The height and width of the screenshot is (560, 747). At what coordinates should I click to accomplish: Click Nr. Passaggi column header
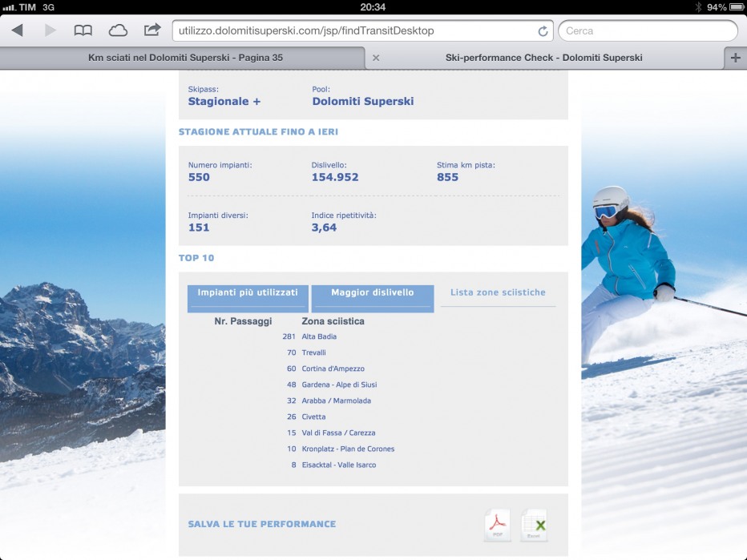243,321
